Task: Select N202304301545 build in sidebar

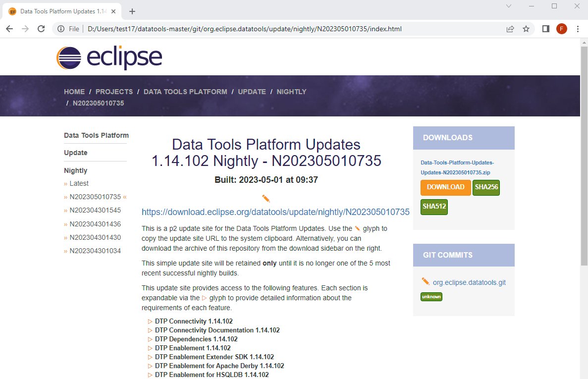Action: (x=95, y=210)
